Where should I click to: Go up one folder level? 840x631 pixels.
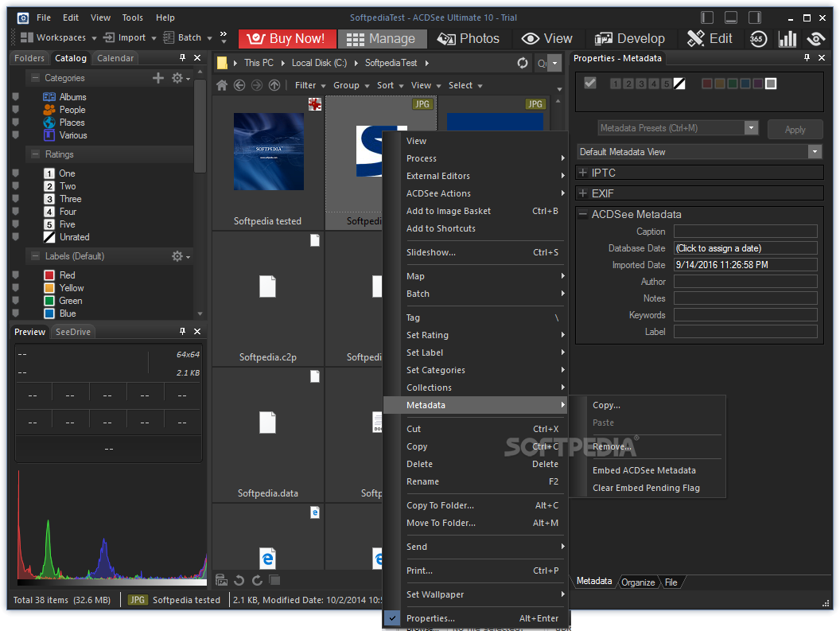[274, 85]
